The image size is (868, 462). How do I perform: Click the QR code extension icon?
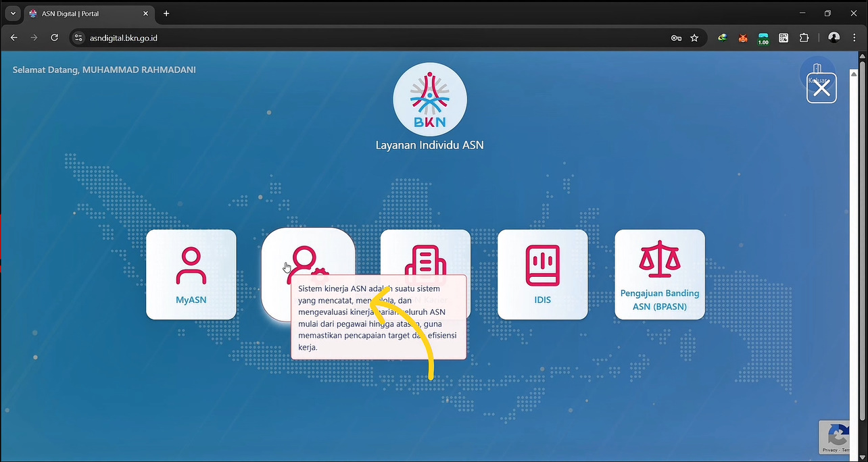click(x=783, y=38)
